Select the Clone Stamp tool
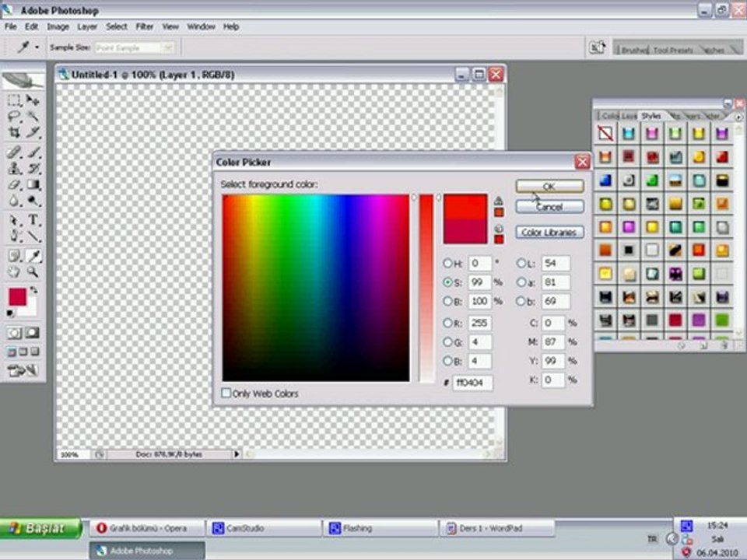 [x=14, y=168]
